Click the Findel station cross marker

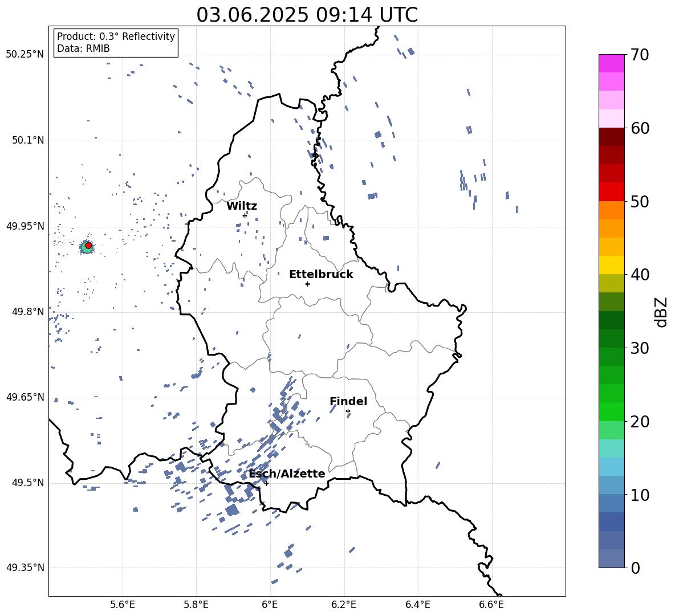[x=348, y=411]
